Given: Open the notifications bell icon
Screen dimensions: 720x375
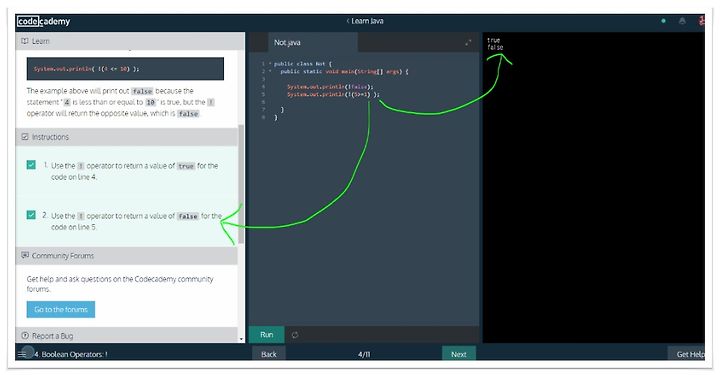Looking at the screenshot, I should click(682, 21).
